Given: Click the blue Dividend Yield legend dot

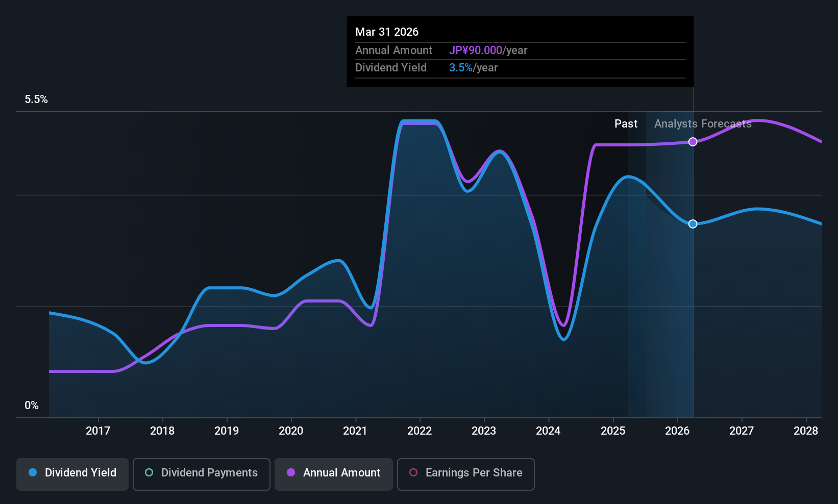Looking at the screenshot, I should (33, 473).
